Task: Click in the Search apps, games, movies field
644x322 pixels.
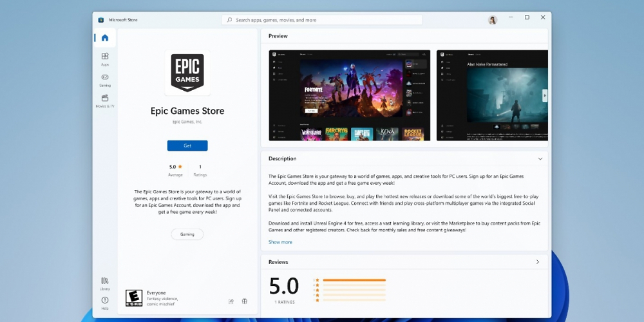Action: [322, 20]
